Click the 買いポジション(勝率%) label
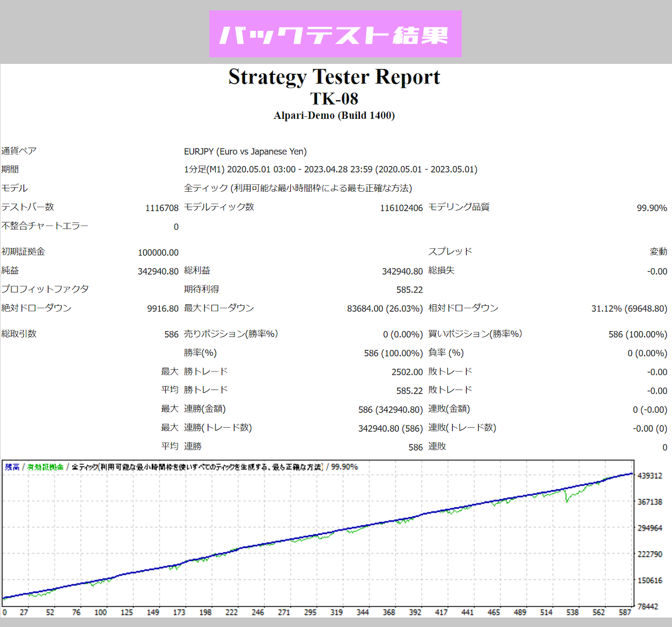Image resolution: width=672 pixels, height=627 pixels. click(x=475, y=334)
